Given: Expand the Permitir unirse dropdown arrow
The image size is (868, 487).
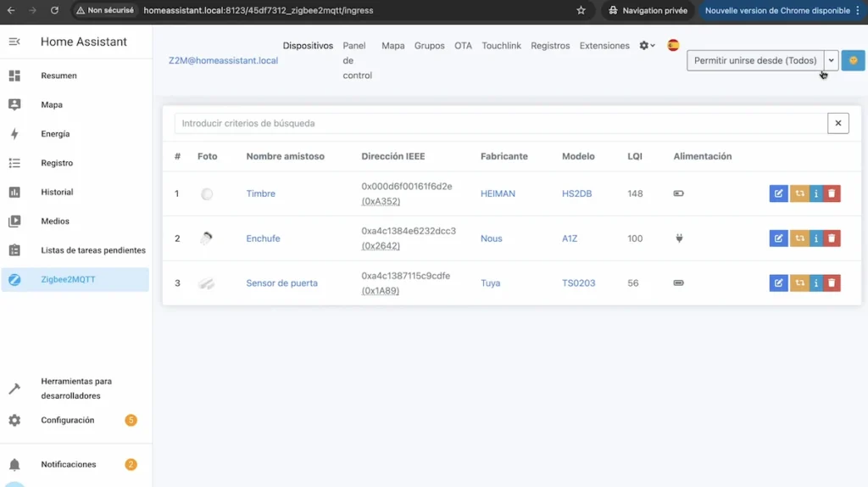Looking at the screenshot, I should click(831, 60).
